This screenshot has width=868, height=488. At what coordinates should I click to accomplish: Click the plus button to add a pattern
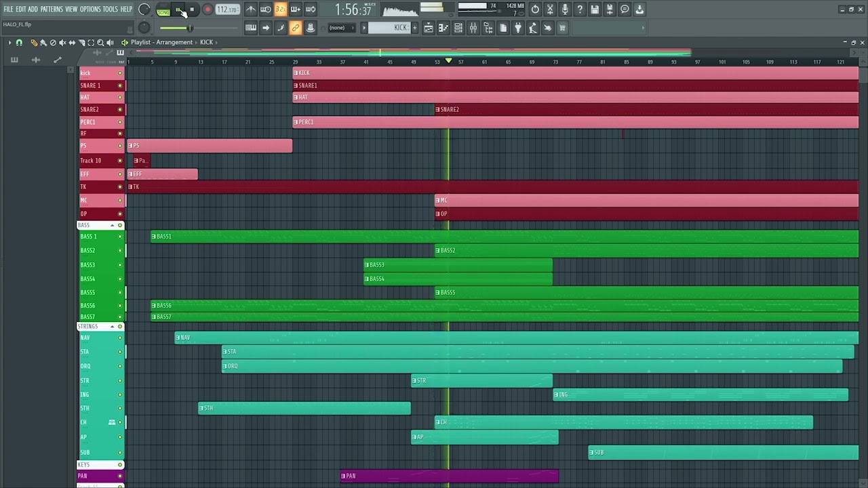click(x=414, y=28)
